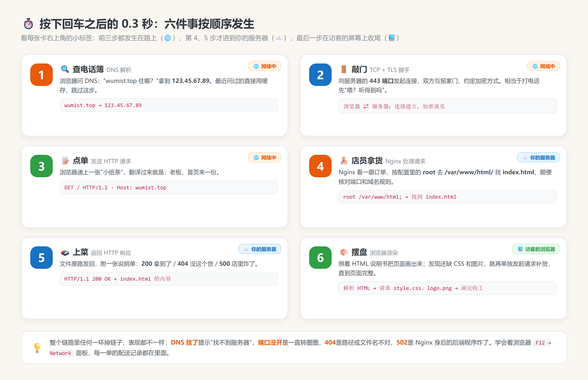Click the memo pencil icon next to 点单
This screenshot has height=380, width=588.
pos(65,161)
